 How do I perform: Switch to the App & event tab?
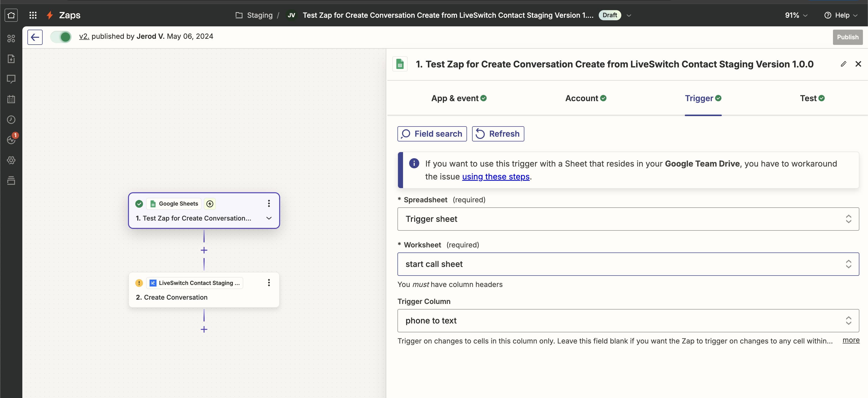pos(459,98)
